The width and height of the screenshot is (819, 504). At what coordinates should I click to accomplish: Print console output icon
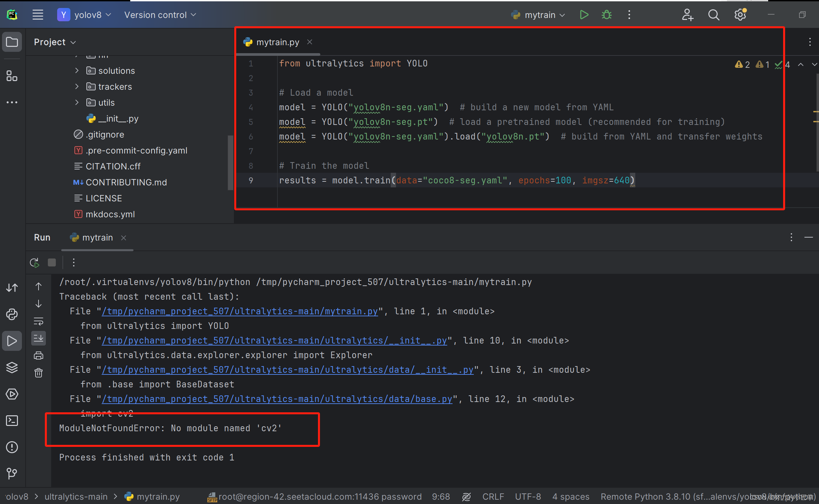[39, 356]
